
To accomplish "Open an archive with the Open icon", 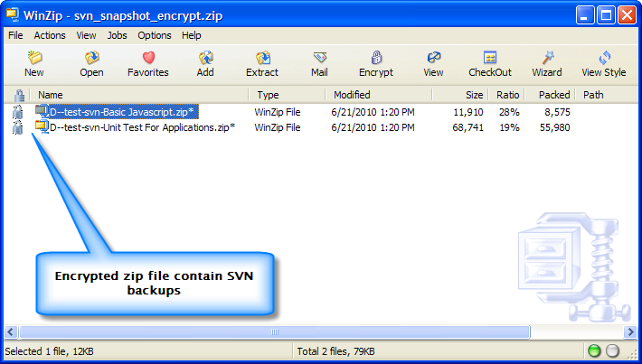I will (91, 58).
